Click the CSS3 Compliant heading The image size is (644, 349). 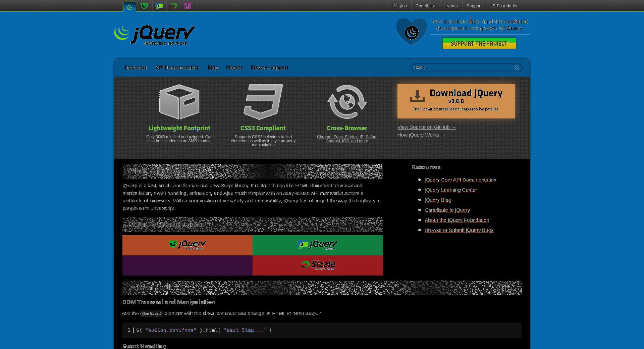point(263,128)
